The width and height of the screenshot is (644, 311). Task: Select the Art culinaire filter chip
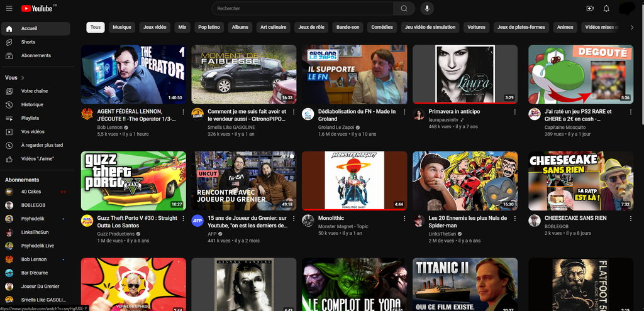[x=273, y=27]
